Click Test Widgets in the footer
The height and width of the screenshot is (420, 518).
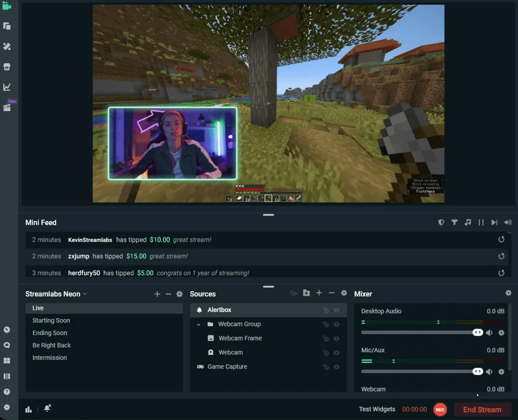(377, 409)
